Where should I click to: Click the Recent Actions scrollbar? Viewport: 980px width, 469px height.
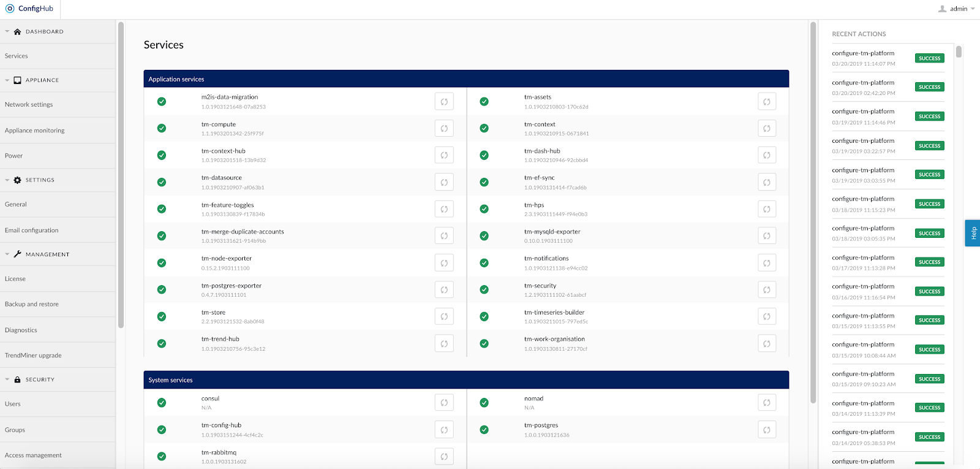[x=959, y=51]
